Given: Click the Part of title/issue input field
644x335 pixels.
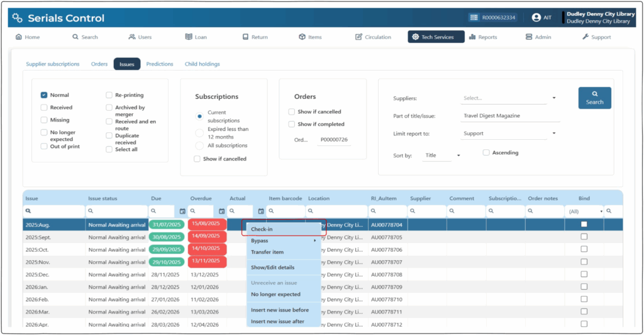Looking at the screenshot, I should 510,116.
